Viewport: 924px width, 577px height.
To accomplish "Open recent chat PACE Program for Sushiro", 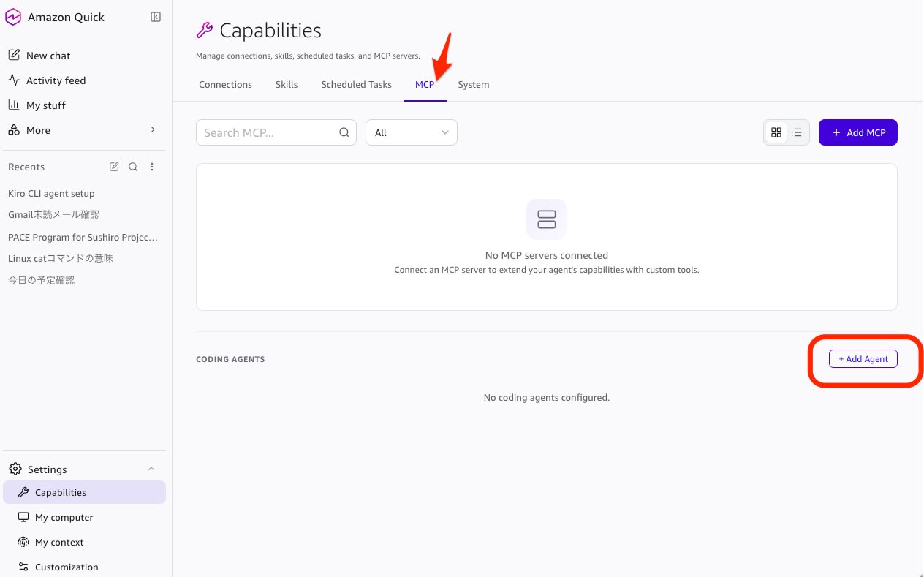I will point(83,237).
